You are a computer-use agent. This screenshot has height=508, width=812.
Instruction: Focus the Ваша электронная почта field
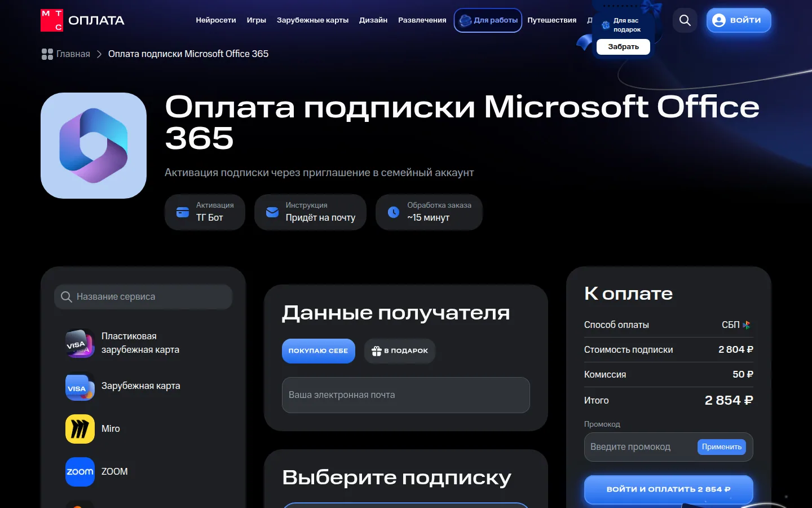pos(406,395)
